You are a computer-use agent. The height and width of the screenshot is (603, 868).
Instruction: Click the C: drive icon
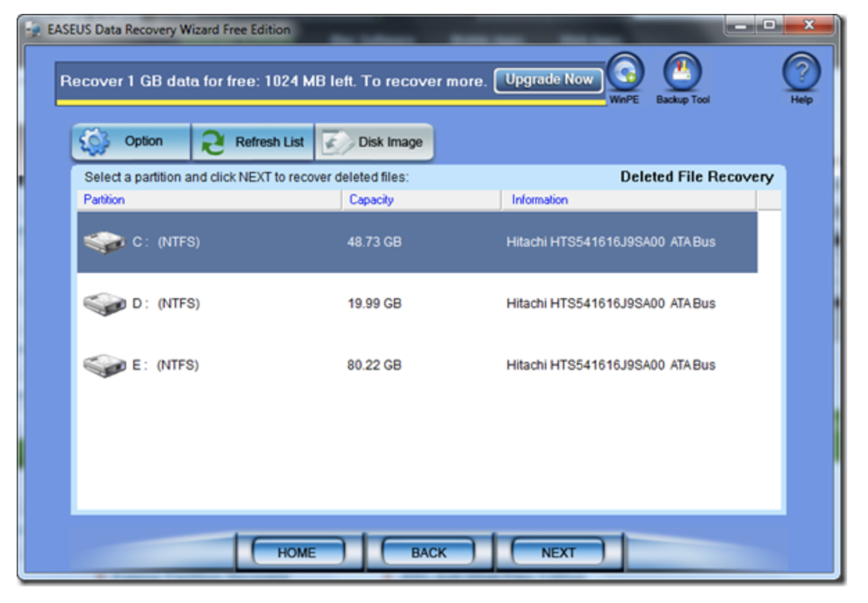[104, 243]
